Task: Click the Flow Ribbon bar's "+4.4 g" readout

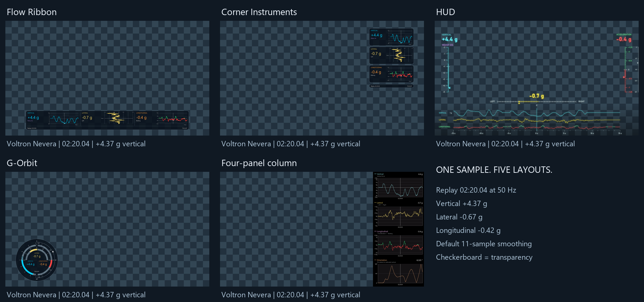Action: pos(33,118)
